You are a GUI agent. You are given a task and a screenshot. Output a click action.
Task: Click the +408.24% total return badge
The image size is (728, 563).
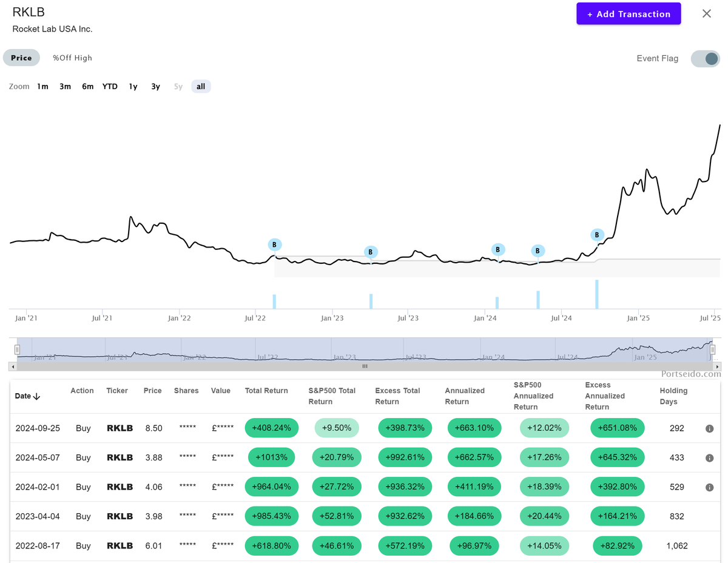272,428
